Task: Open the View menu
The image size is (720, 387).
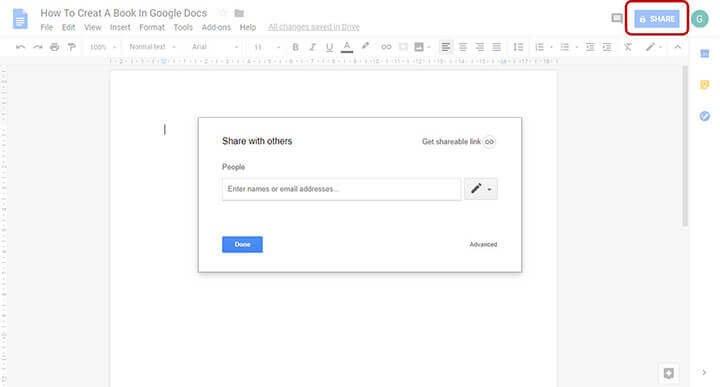Action: [92, 28]
